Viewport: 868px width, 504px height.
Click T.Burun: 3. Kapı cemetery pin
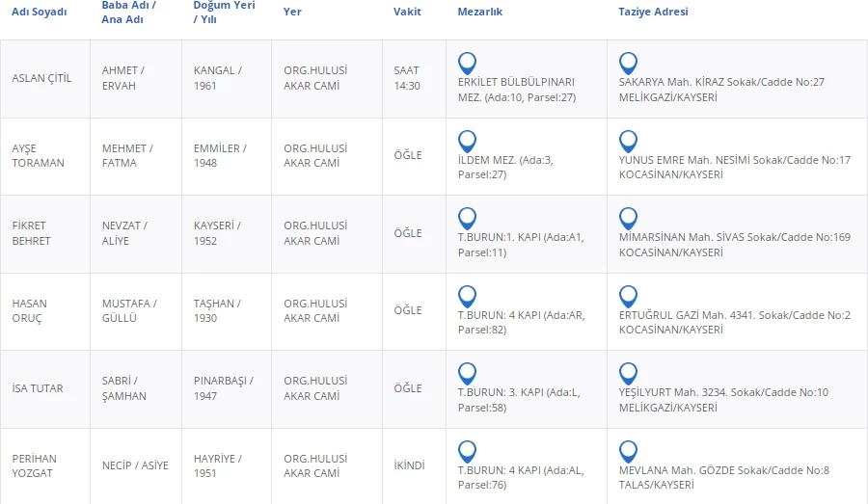click(x=467, y=373)
